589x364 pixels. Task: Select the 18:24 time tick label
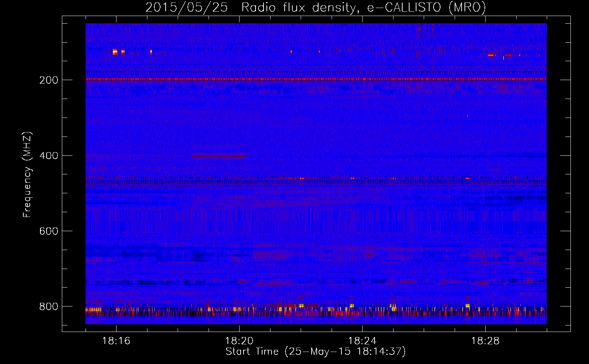[363, 341]
